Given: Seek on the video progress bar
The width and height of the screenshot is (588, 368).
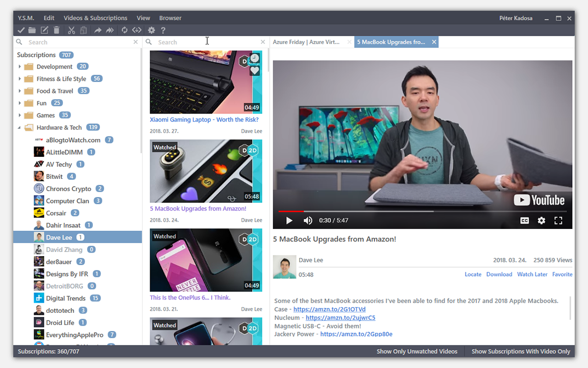Looking at the screenshot, I should pyautogui.click(x=423, y=212).
